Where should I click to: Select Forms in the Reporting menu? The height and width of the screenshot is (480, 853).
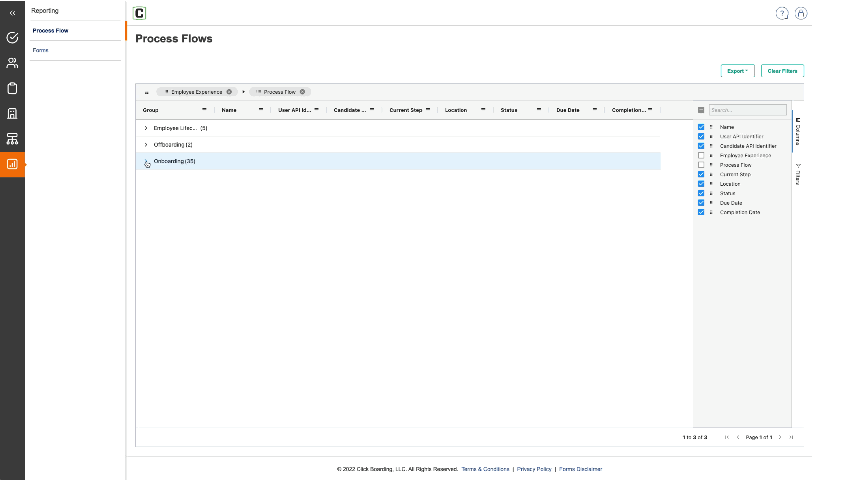41,50
